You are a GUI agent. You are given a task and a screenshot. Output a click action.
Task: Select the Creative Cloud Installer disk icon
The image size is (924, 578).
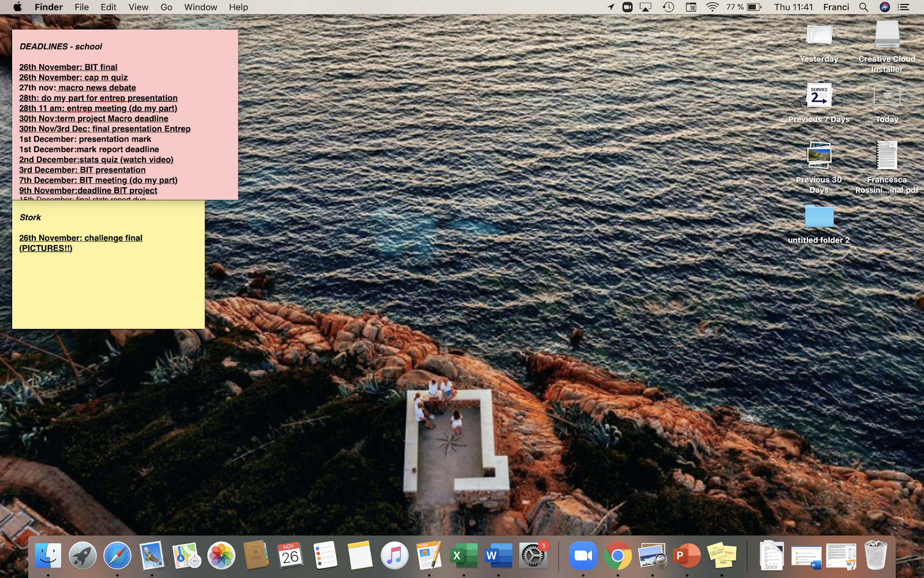pos(887,46)
